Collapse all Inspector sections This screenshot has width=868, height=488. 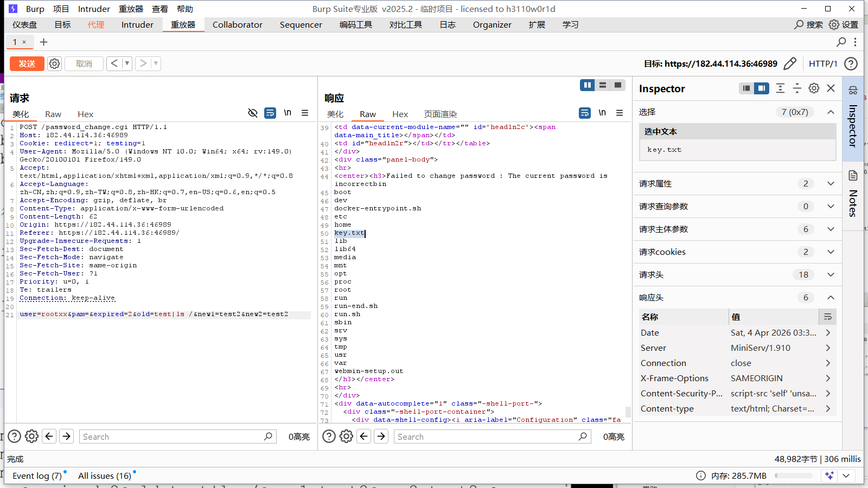click(x=797, y=88)
